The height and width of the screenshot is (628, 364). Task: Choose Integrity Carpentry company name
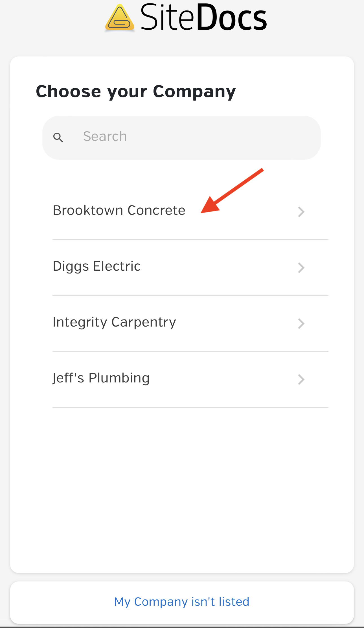[114, 322]
